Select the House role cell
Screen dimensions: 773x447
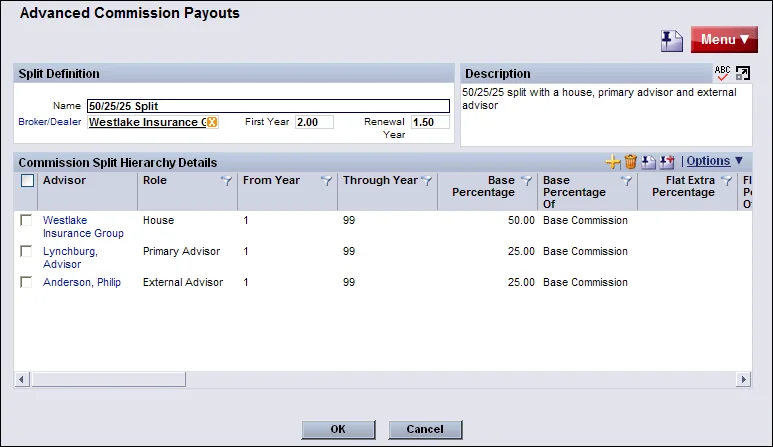[x=159, y=220]
